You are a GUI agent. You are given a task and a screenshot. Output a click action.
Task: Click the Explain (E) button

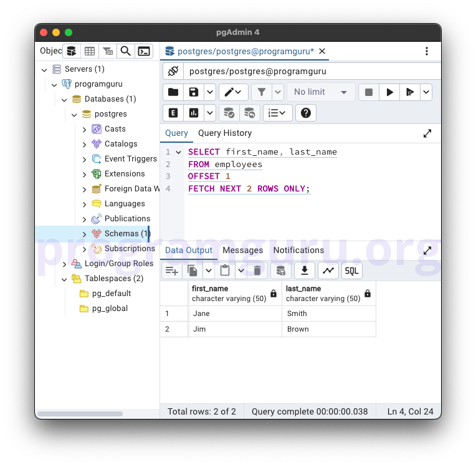(x=173, y=113)
